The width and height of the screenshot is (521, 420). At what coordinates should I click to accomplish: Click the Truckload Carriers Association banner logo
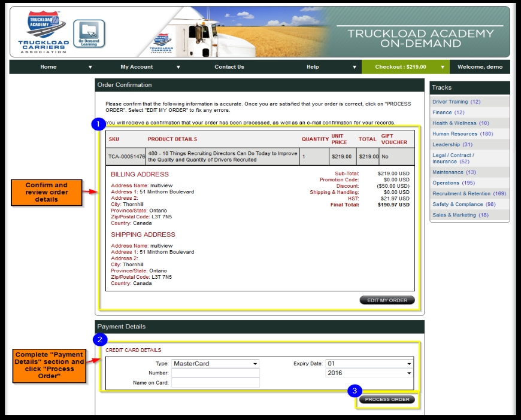pyautogui.click(x=161, y=43)
